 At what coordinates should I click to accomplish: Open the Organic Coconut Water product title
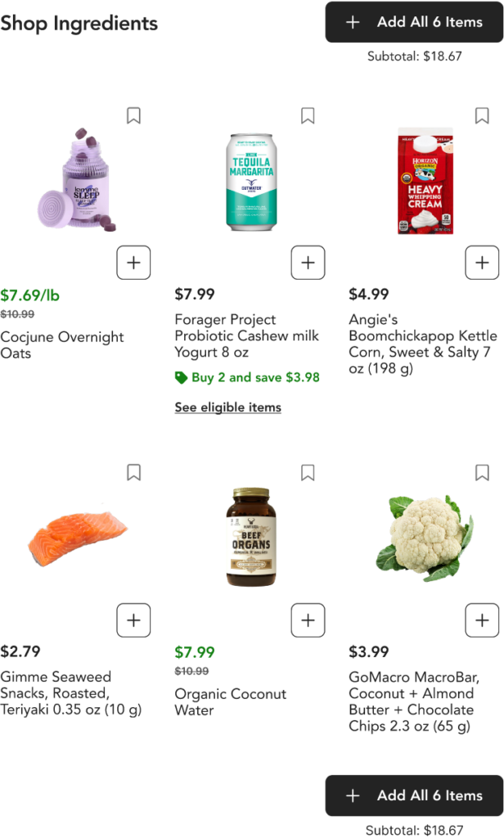point(231,701)
